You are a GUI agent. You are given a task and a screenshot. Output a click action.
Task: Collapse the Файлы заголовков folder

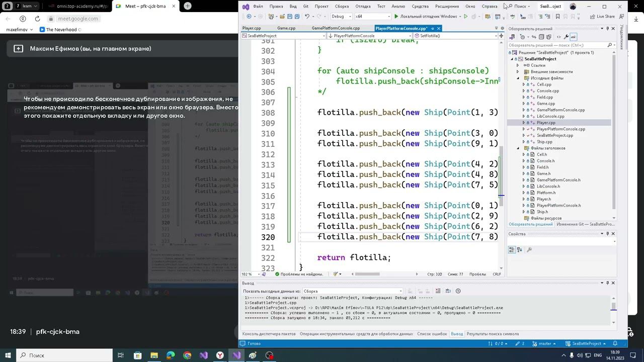point(518,148)
